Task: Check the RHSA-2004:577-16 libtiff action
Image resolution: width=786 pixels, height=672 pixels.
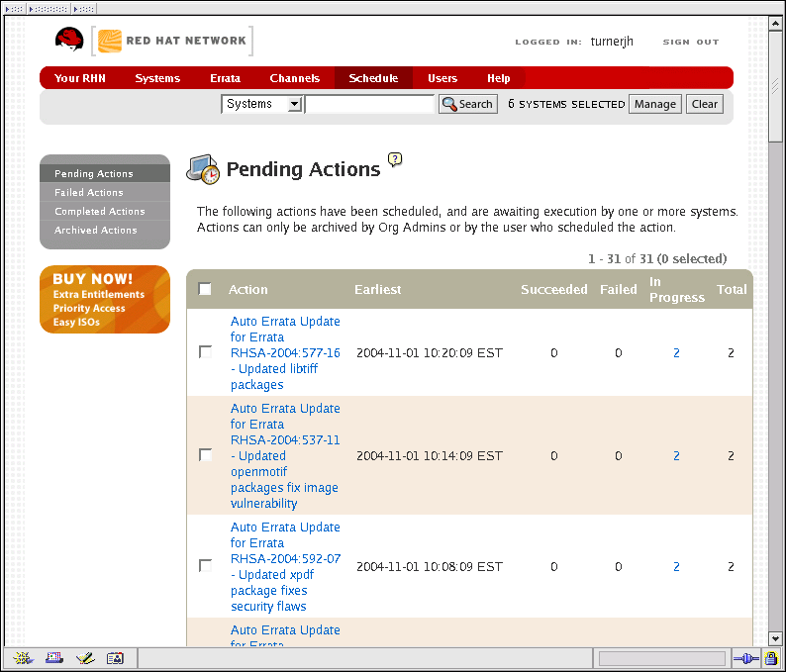Action: click(x=205, y=352)
